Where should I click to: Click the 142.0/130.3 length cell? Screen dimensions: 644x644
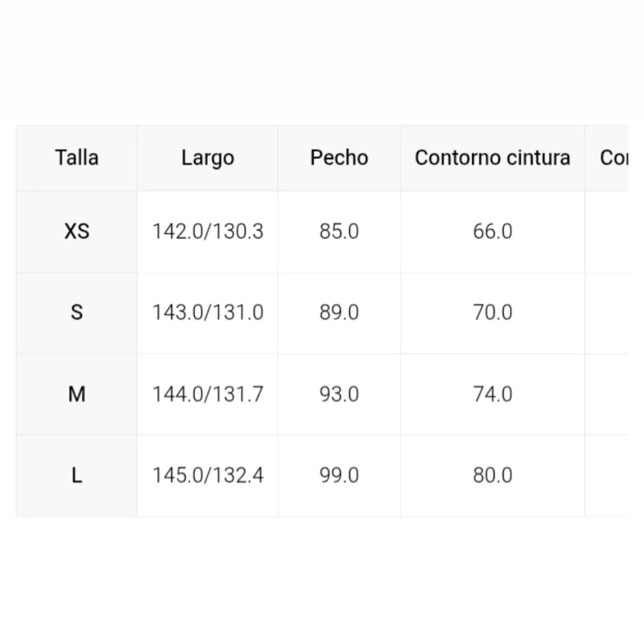coord(208,231)
